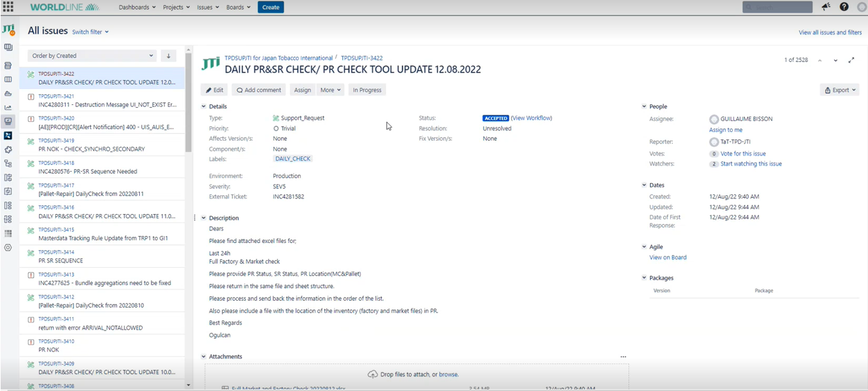The height and width of the screenshot is (391, 868).
Task: Click the bug icon of TPDSUPJTI-3421
Action: tap(31, 97)
